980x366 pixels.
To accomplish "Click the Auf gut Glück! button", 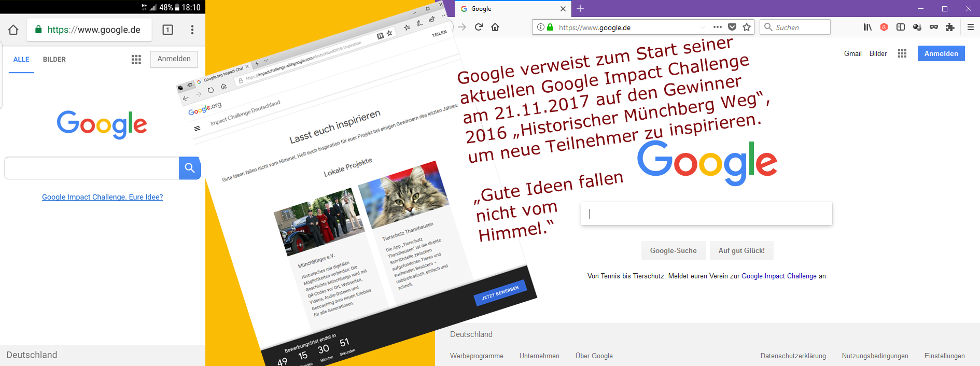I will [741, 250].
